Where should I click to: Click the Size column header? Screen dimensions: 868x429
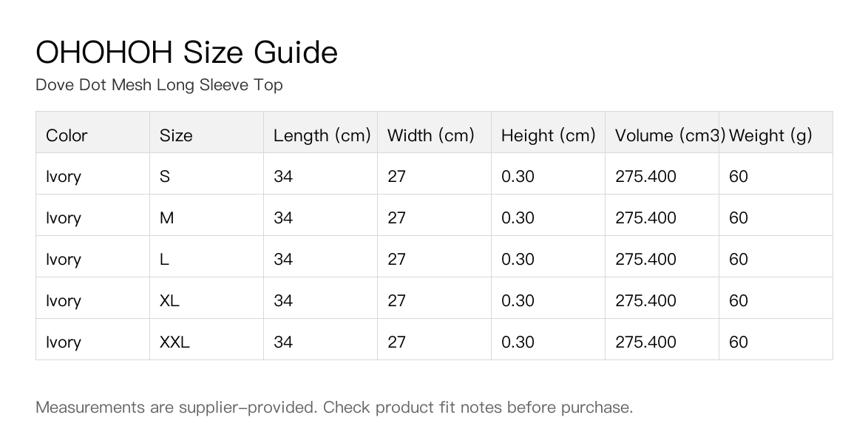206,132
